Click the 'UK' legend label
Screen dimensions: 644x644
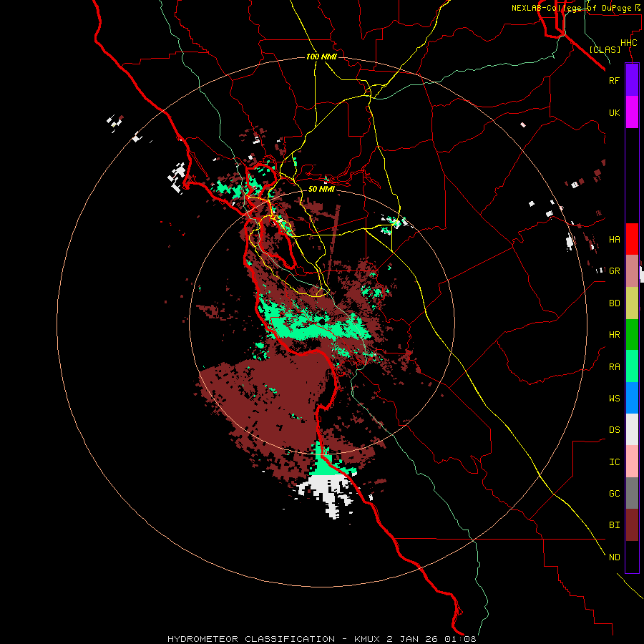(614, 112)
